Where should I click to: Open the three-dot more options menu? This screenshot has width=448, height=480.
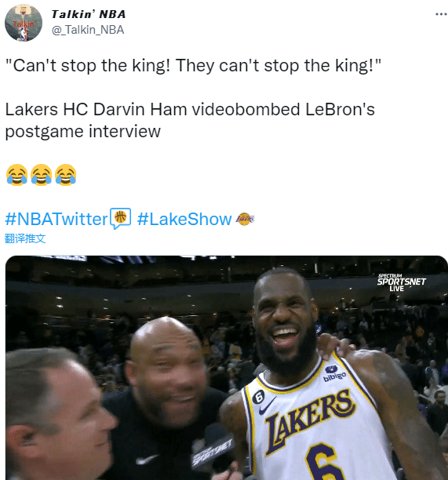click(x=441, y=14)
